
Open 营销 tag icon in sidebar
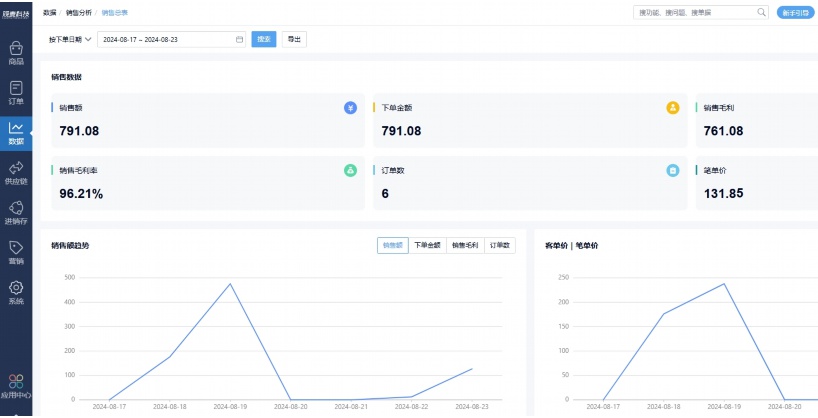coord(16,252)
